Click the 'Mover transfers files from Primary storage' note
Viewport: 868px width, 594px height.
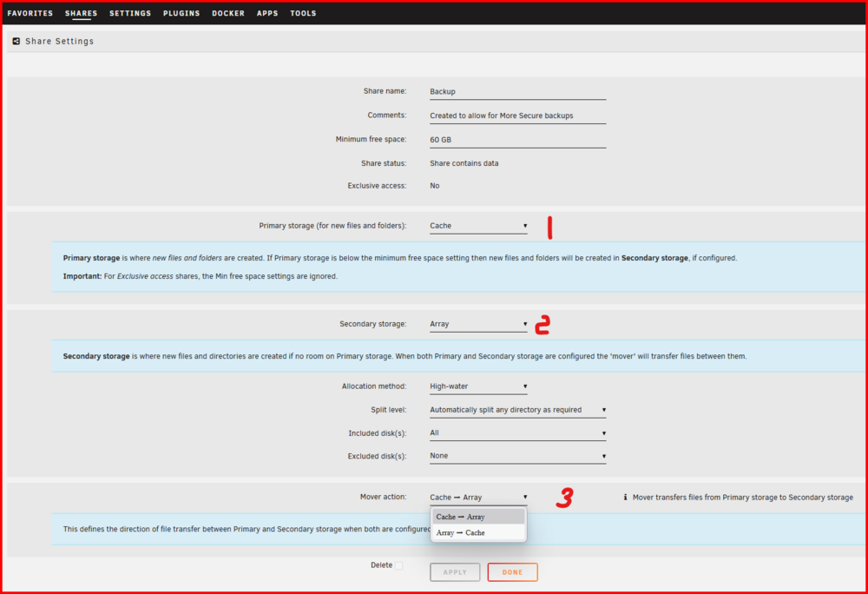pyautogui.click(x=742, y=498)
